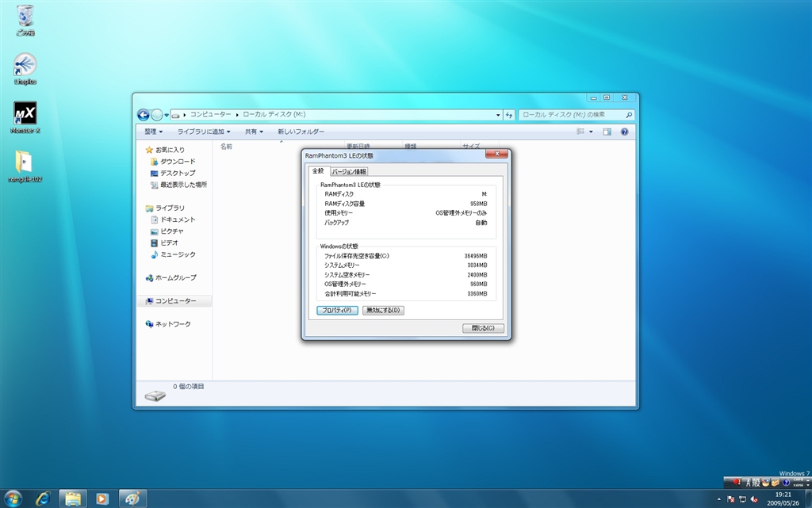Toggle the preview pane icon in Explorer
Image resolution: width=812 pixels, height=508 pixels.
[x=607, y=132]
